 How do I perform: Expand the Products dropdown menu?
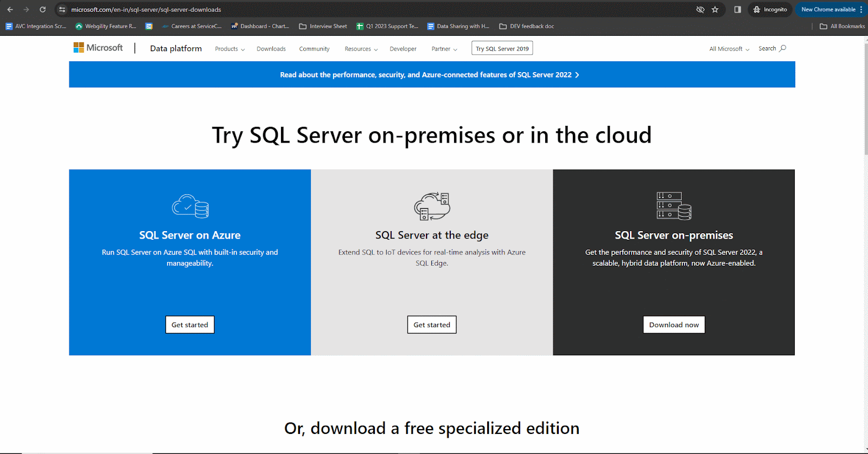click(229, 49)
